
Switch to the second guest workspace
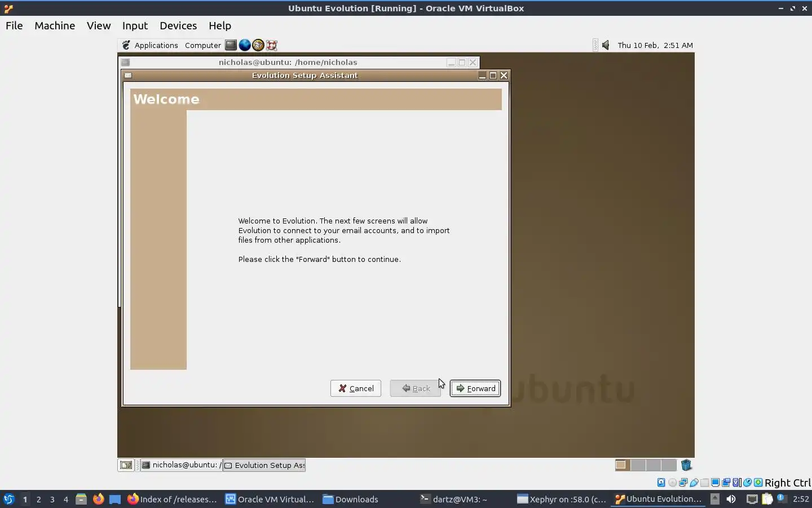[638, 465]
